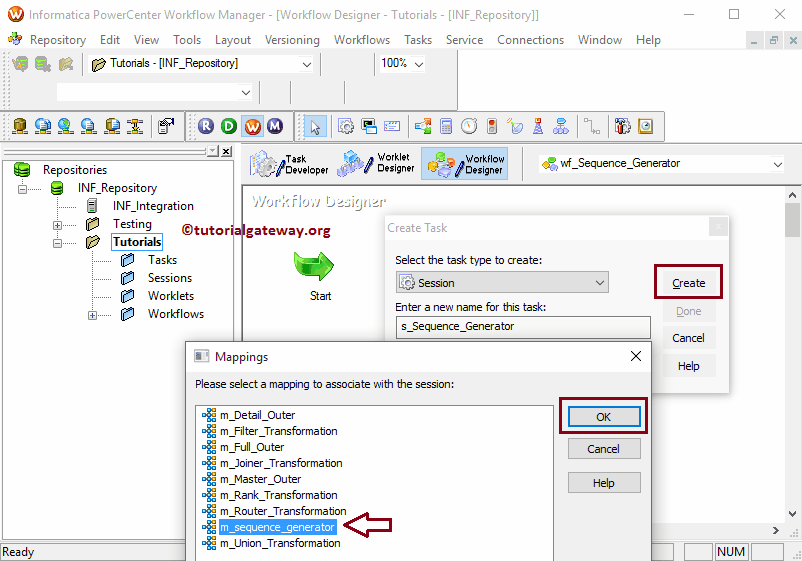802x561 pixels.
Task: Launch Designer with the green D icon
Action: point(229,126)
